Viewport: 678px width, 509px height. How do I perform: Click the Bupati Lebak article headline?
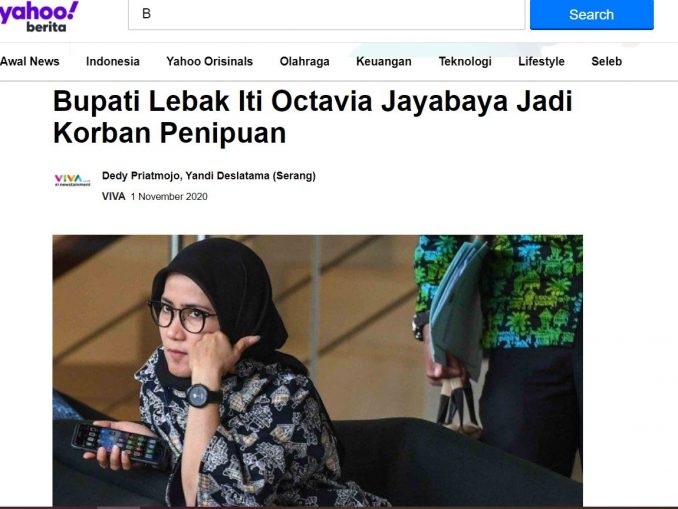[x=313, y=117]
